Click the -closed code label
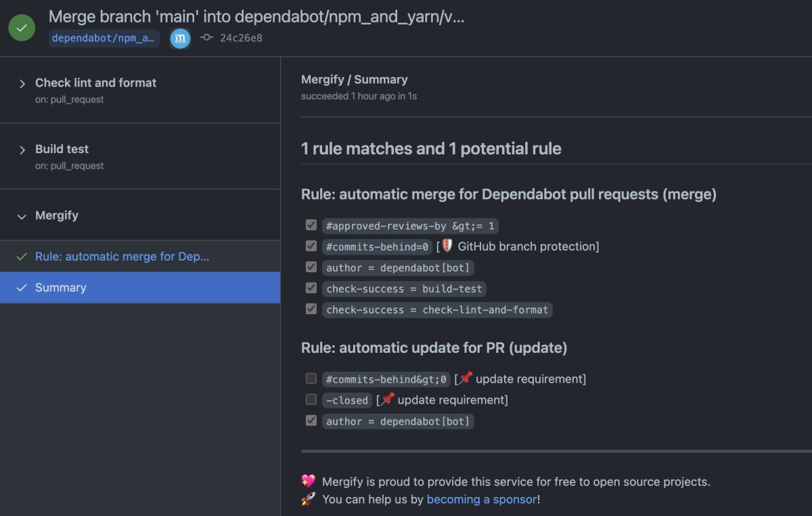812x516 pixels. click(x=347, y=401)
